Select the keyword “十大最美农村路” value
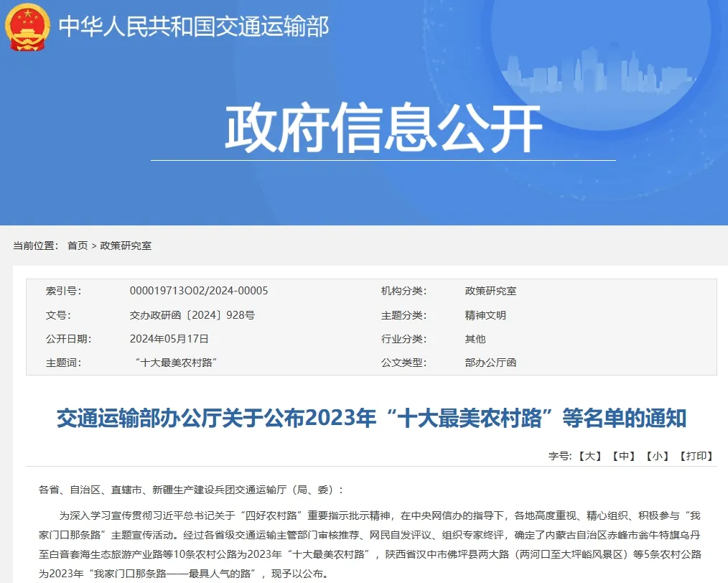Screen dimensions: 728x583 pyautogui.click(x=176, y=363)
